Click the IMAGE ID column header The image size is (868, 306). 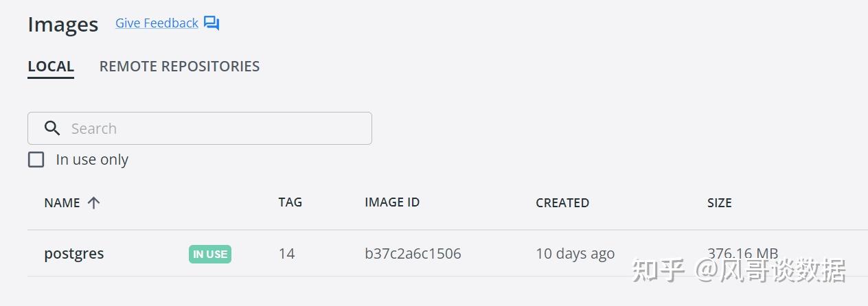(392, 202)
